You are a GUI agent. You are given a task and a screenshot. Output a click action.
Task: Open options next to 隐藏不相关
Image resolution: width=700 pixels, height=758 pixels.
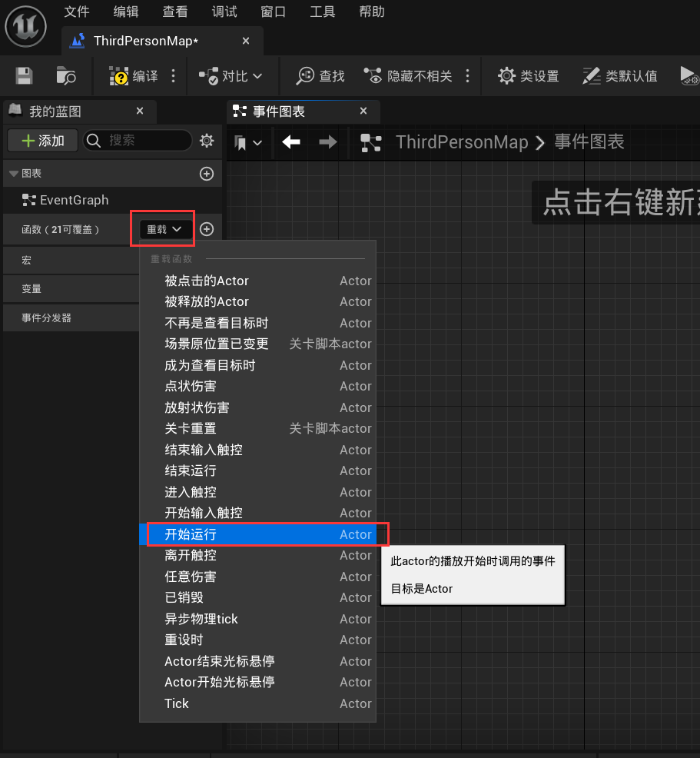coord(467,76)
